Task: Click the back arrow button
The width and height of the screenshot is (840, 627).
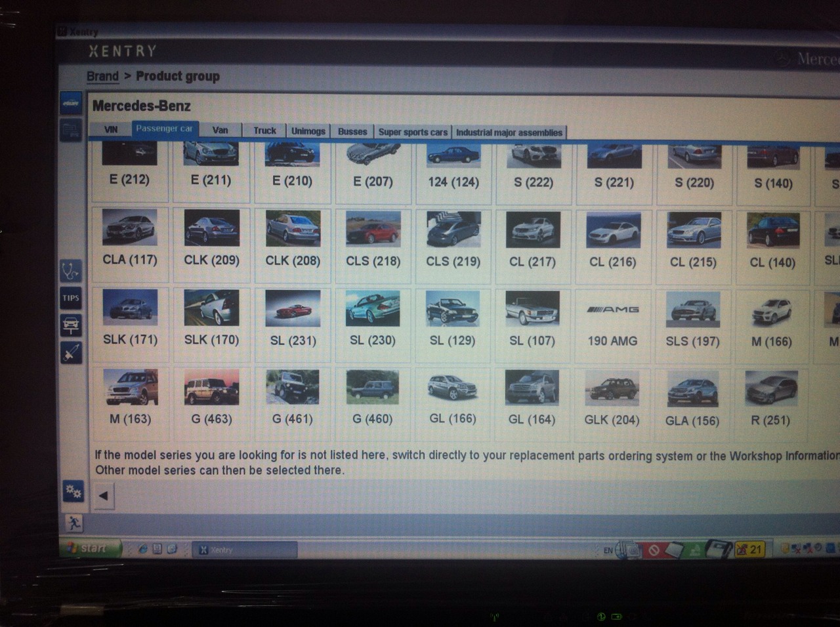Action: (x=103, y=496)
